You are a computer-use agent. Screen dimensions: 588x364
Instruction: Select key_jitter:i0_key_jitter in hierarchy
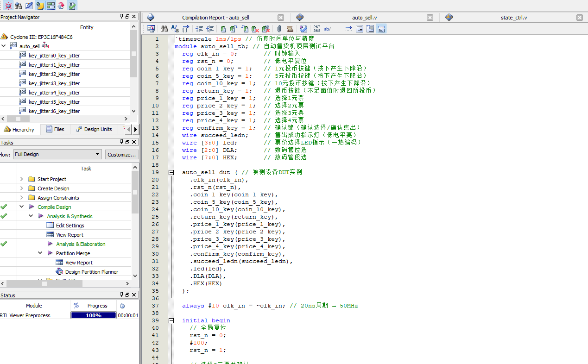(54, 56)
